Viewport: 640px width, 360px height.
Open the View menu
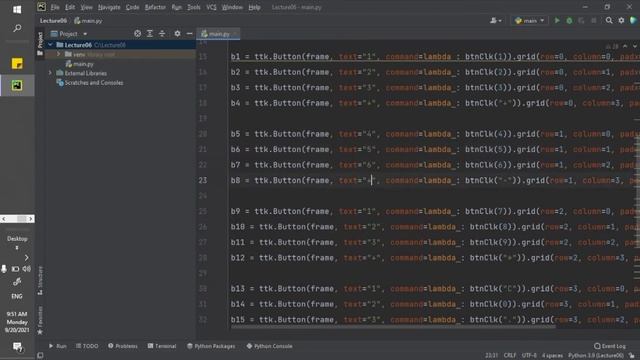tap(86, 7)
